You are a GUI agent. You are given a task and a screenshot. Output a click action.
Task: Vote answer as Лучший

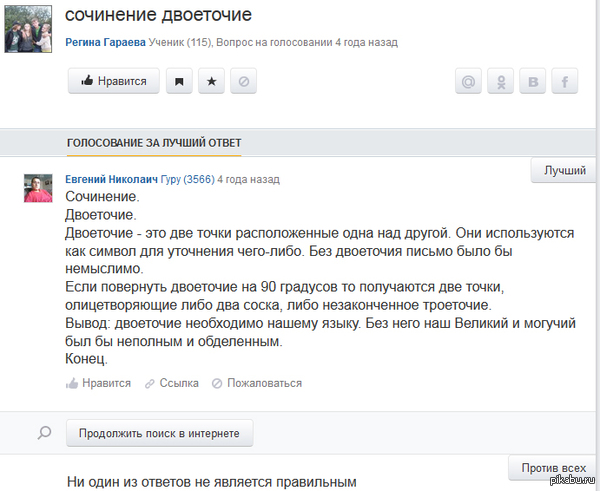(564, 170)
